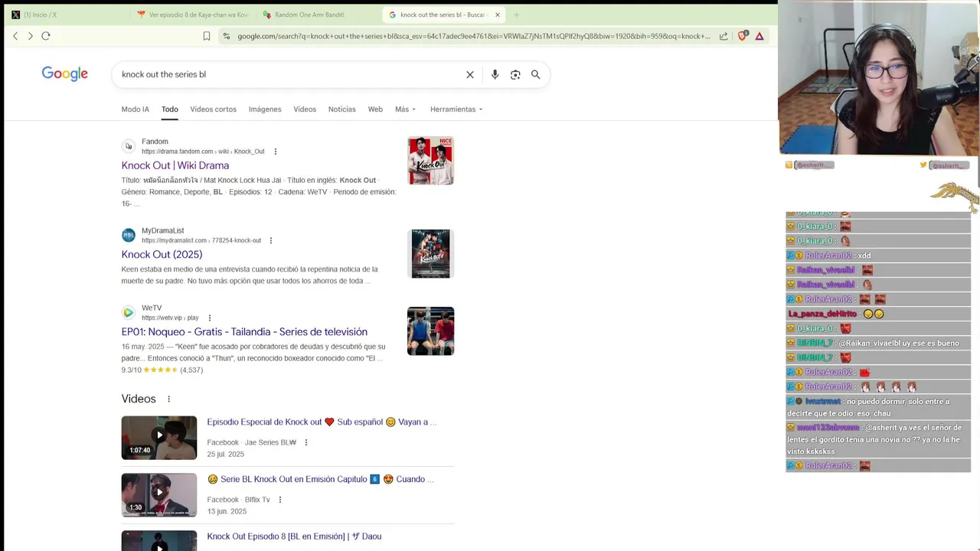Select the Videos cortos filter
The height and width of the screenshot is (551, 980).
pos(213,109)
